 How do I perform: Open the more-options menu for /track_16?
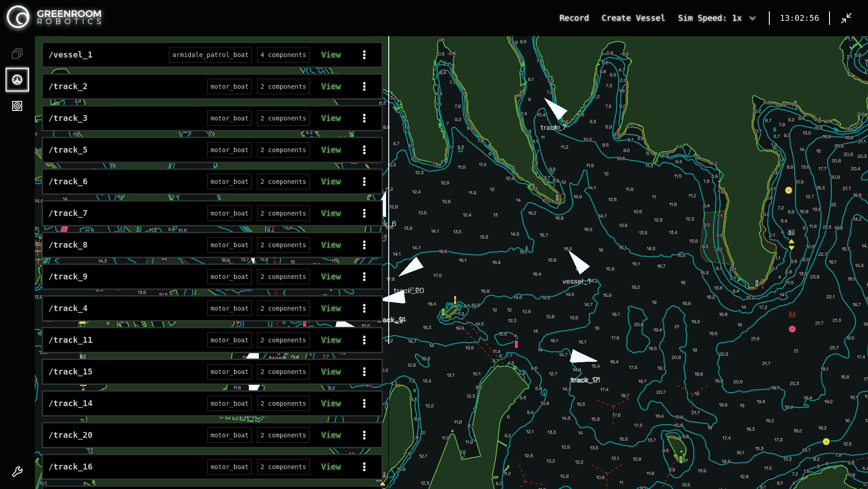[364, 467]
